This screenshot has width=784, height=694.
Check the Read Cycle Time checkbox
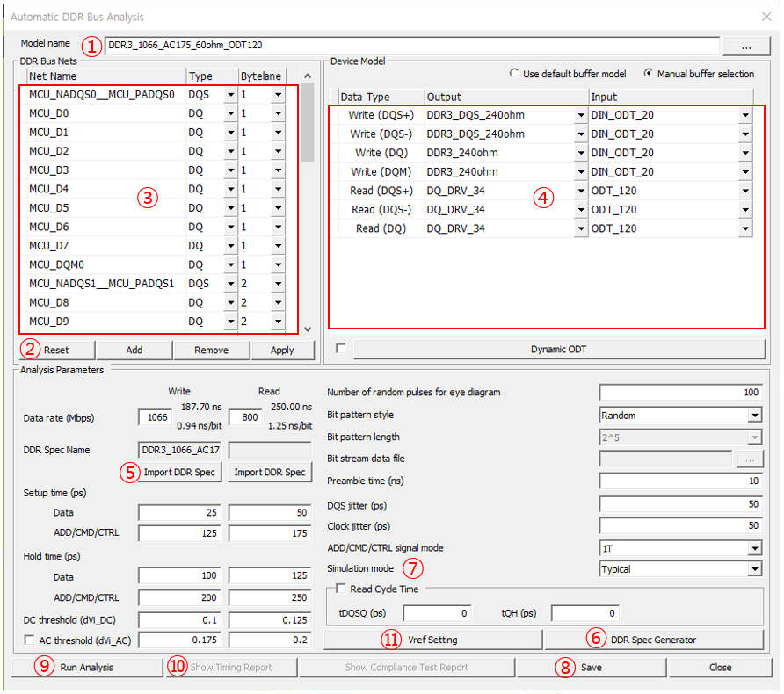pyautogui.click(x=341, y=589)
